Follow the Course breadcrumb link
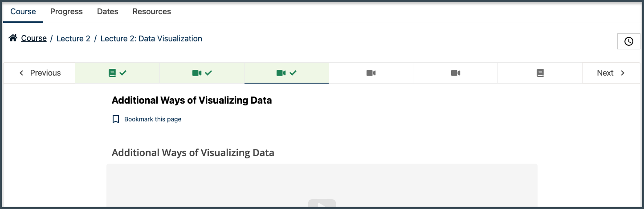 click(x=34, y=39)
